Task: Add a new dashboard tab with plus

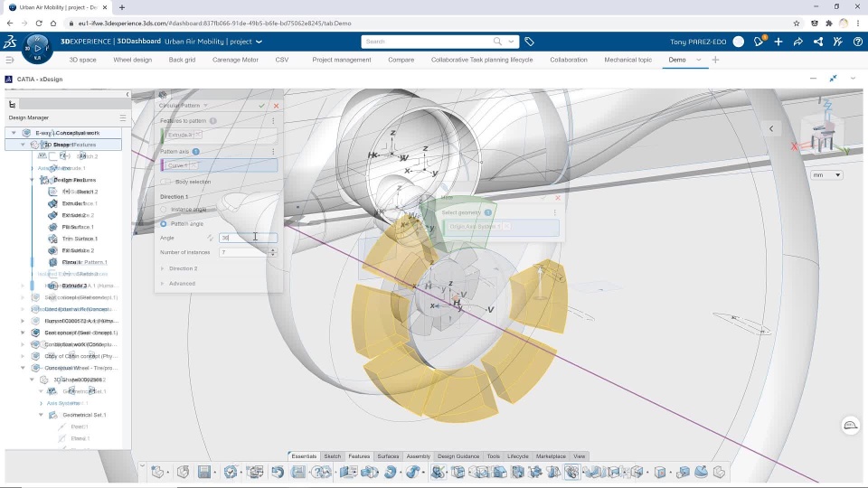Action: (715, 60)
